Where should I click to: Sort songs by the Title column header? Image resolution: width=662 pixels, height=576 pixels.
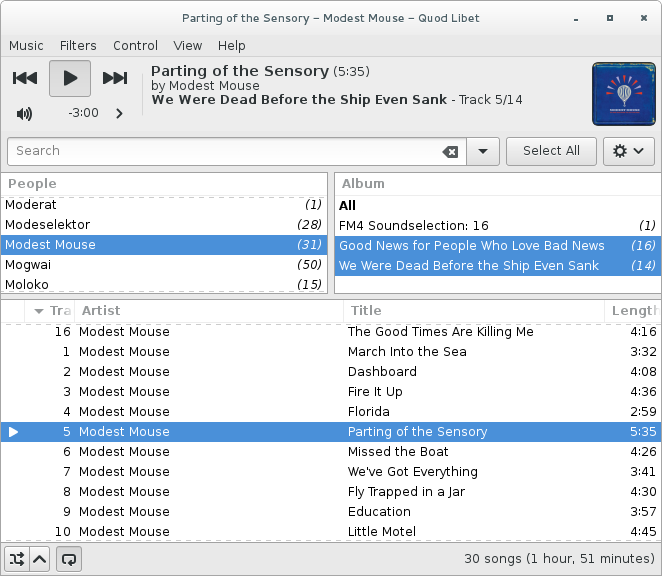474,311
